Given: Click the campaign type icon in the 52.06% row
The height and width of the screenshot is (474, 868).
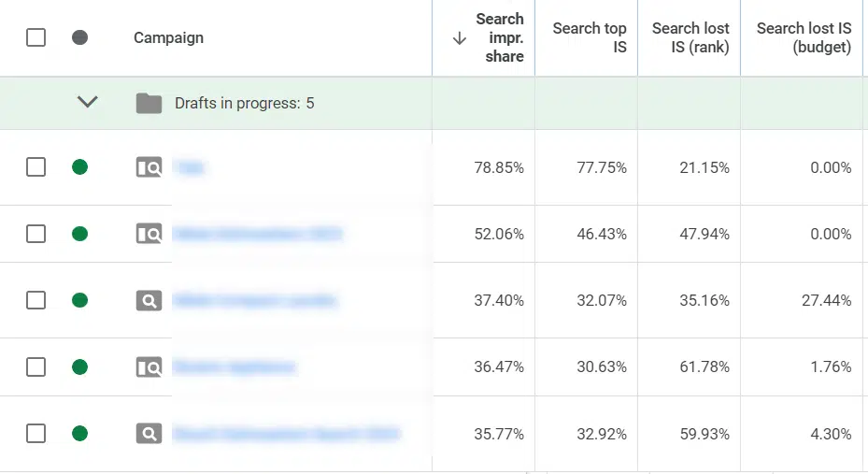Looking at the screenshot, I should (149, 234).
